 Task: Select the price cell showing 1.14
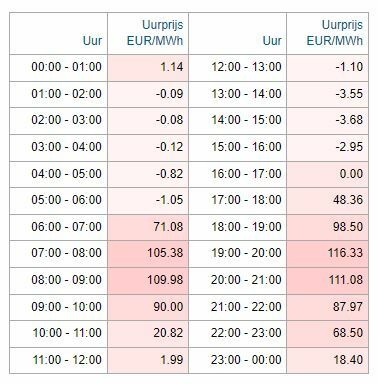148,68
